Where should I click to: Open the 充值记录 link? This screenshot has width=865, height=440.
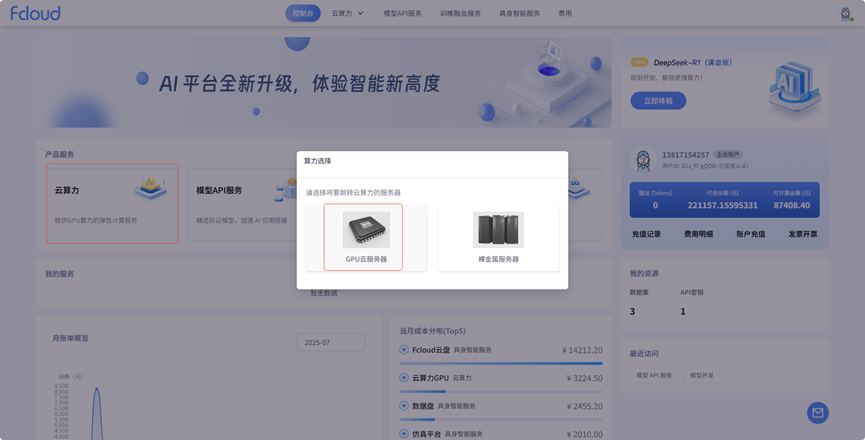coord(647,234)
